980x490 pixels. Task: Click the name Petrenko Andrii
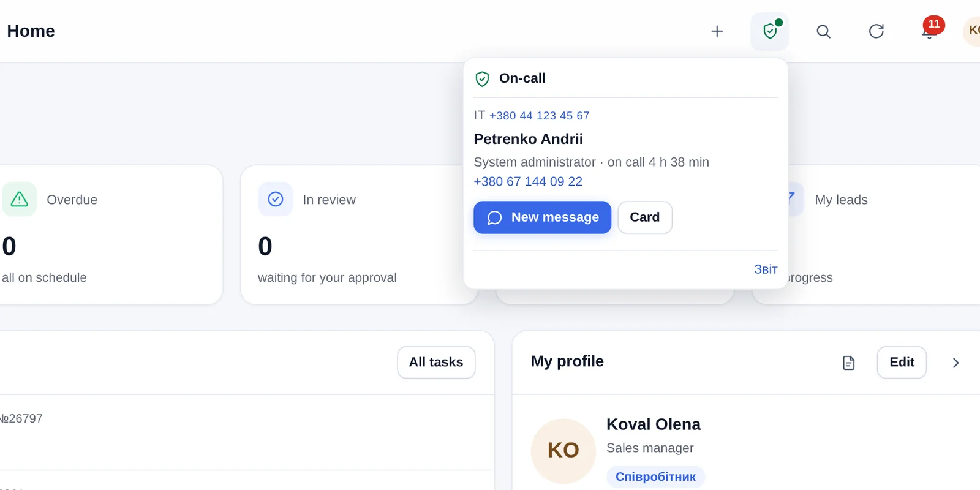[x=528, y=139]
